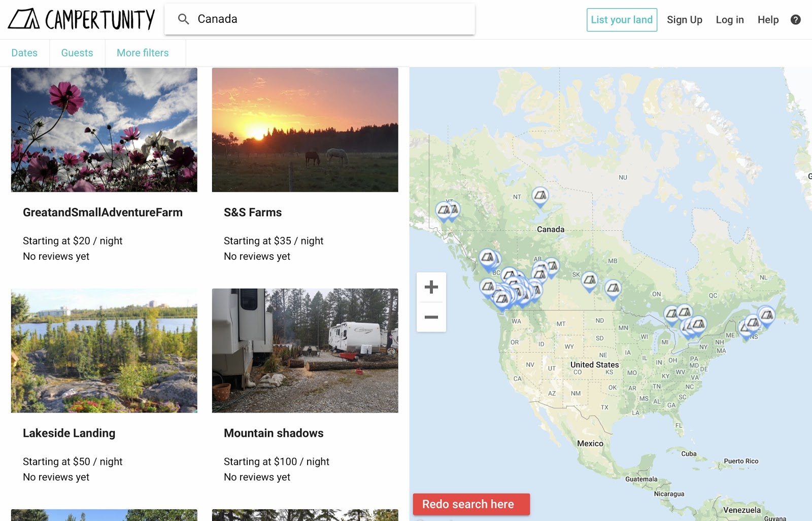Open the Guests filter dropdown
Image resolution: width=812 pixels, height=521 pixels.
[x=77, y=53]
